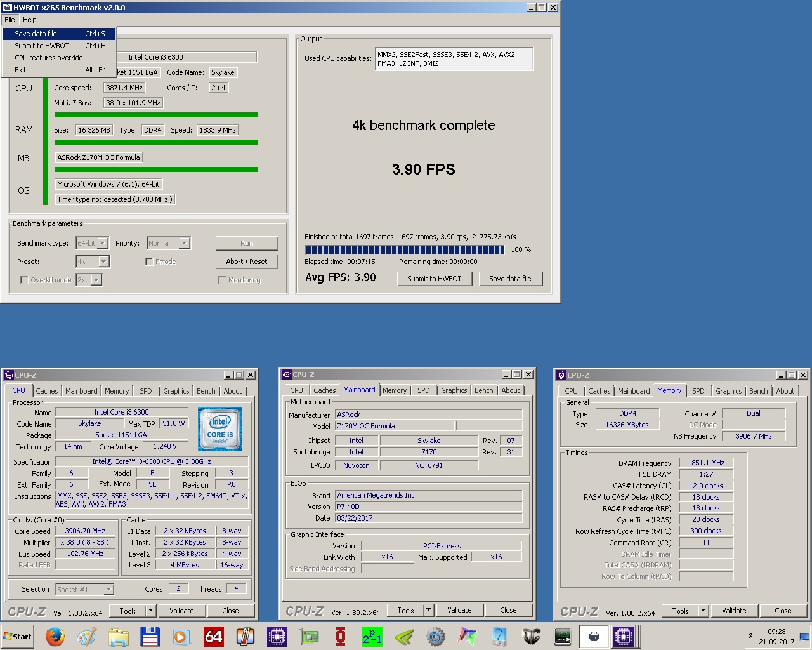The height and width of the screenshot is (650, 812).
Task: Open the blue document taskbar icon
Action: pyautogui.click(x=499, y=636)
